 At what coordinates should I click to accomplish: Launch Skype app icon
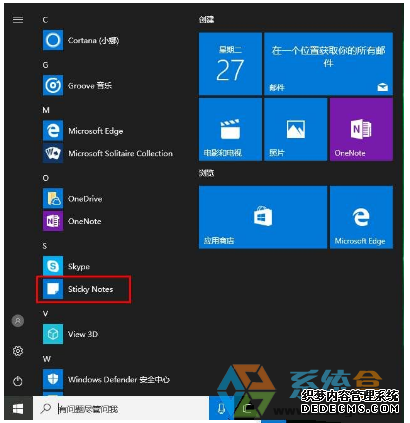pos(53,266)
